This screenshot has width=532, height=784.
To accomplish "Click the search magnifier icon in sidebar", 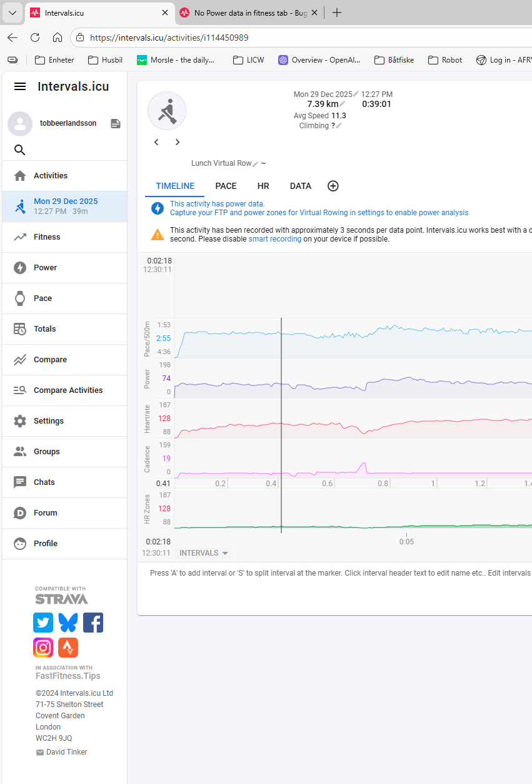I will (x=20, y=150).
